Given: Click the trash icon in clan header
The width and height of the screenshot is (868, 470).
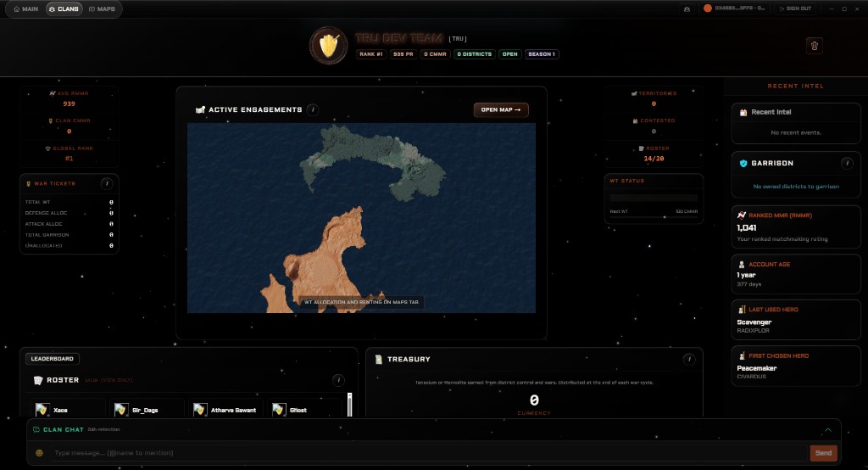Looking at the screenshot, I should tap(815, 46).
